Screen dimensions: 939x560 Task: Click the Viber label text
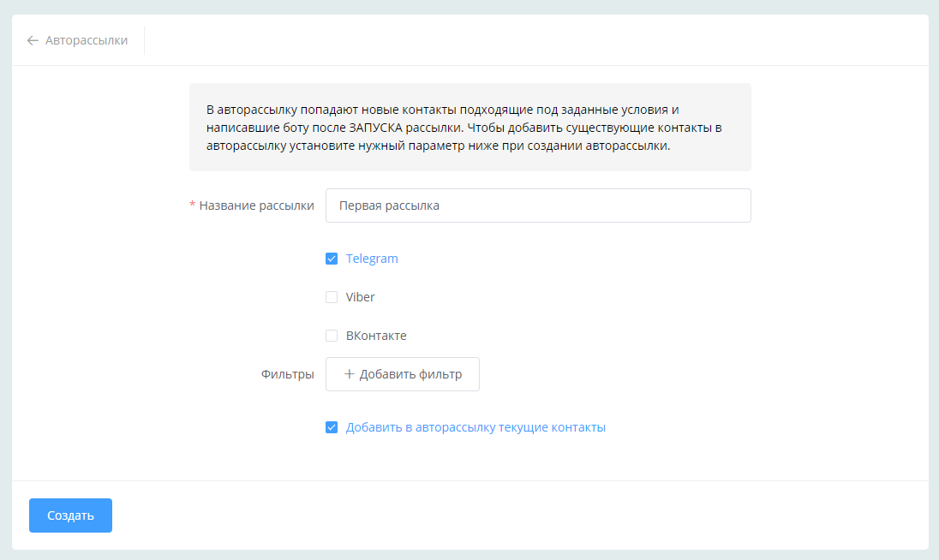(361, 297)
